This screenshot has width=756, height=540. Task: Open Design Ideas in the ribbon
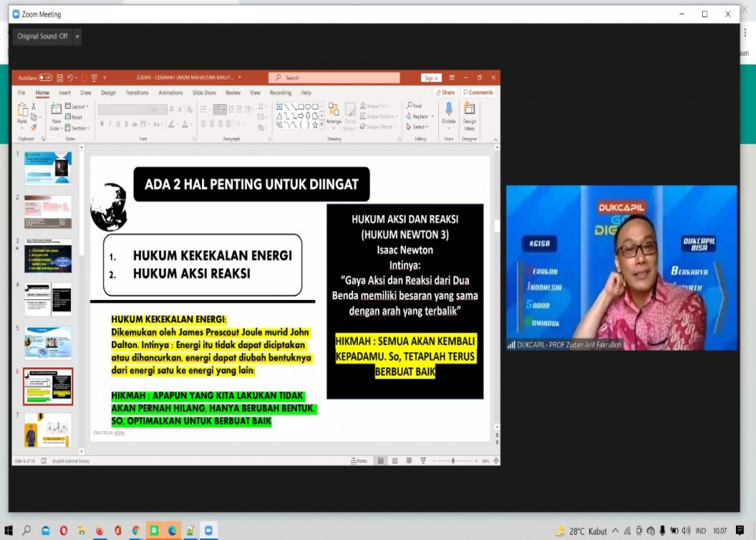click(469, 114)
